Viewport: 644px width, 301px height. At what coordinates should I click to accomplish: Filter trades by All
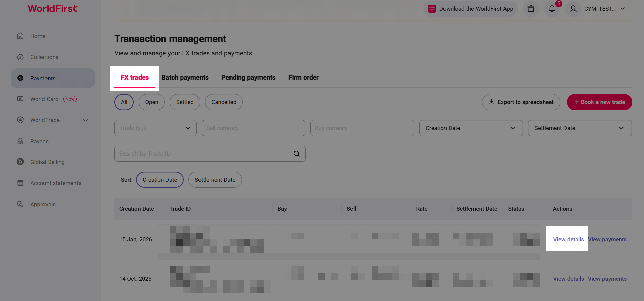(x=124, y=102)
